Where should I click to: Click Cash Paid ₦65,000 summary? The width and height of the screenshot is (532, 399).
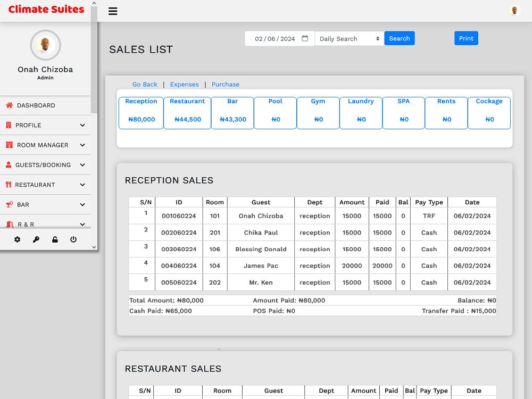pos(161,311)
